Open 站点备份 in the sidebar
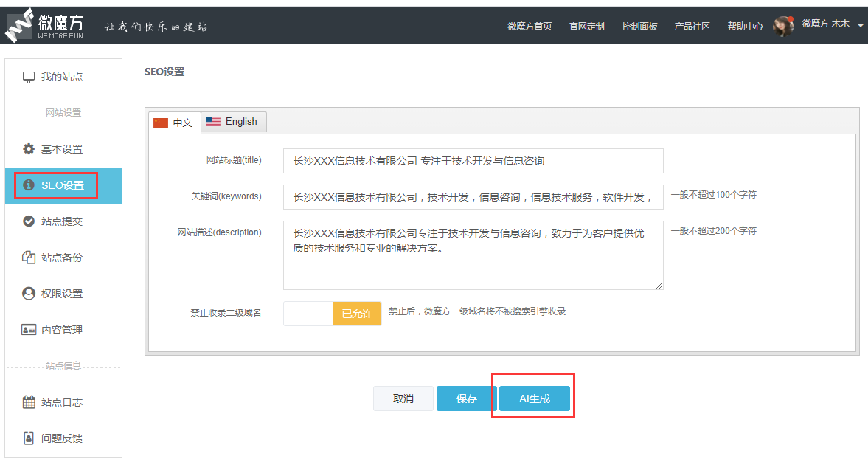 [x=63, y=257]
